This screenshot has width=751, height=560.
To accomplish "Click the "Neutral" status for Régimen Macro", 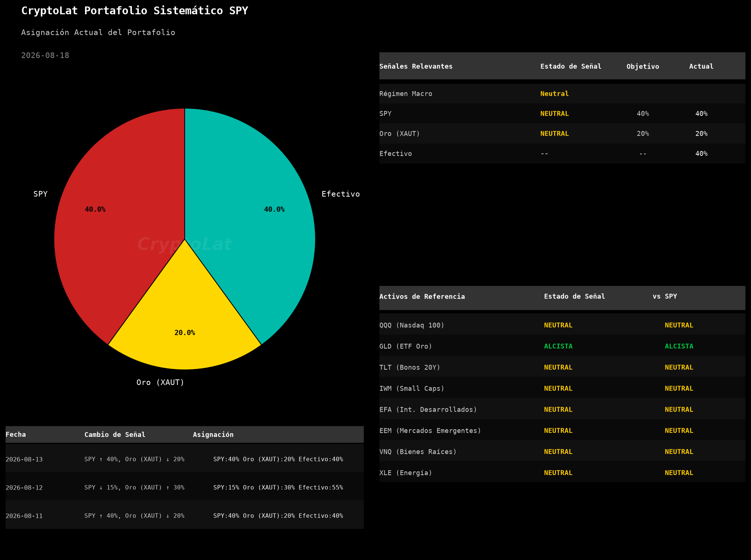I will coord(554,94).
